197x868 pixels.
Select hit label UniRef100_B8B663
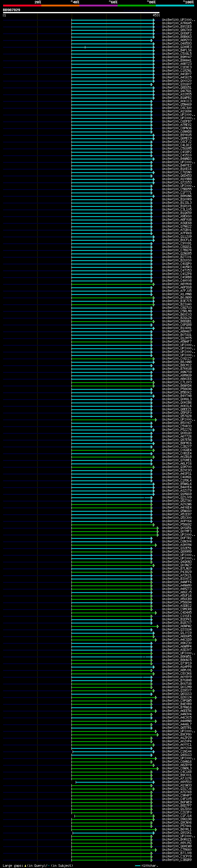(x=177, y=37)
